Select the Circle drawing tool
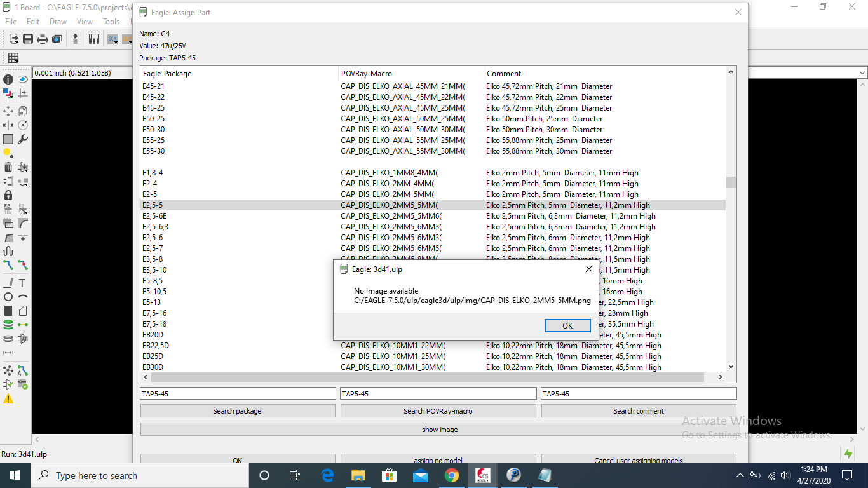Image resolution: width=868 pixels, height=488 pixels. click(8, 297)
